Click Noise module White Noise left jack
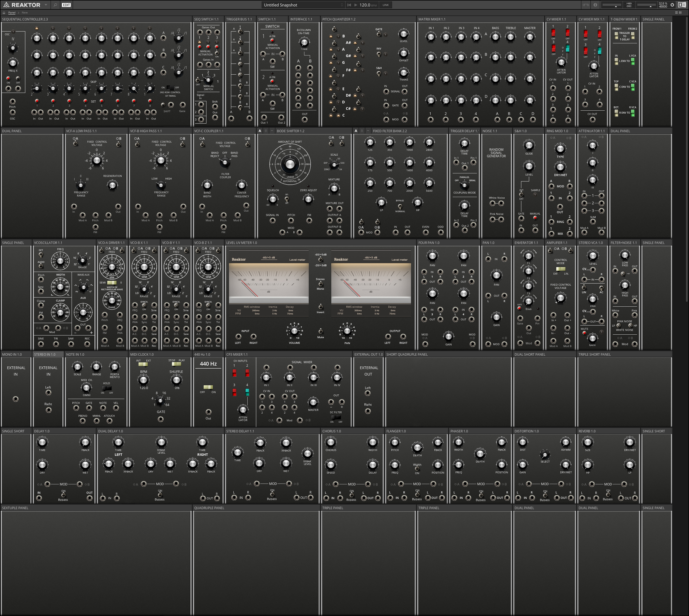Viewport: 689px width, 616px height. click(492, 204)
